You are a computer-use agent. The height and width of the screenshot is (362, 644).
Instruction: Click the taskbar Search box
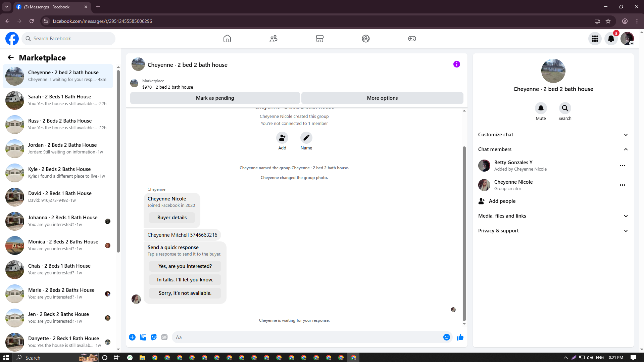tap(55, 358)
